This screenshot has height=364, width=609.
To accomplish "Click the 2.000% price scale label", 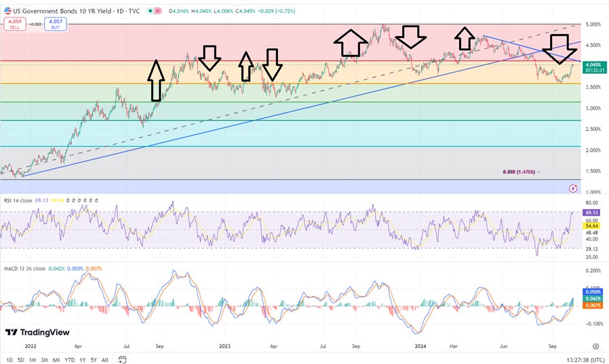I will coord(593,150).
